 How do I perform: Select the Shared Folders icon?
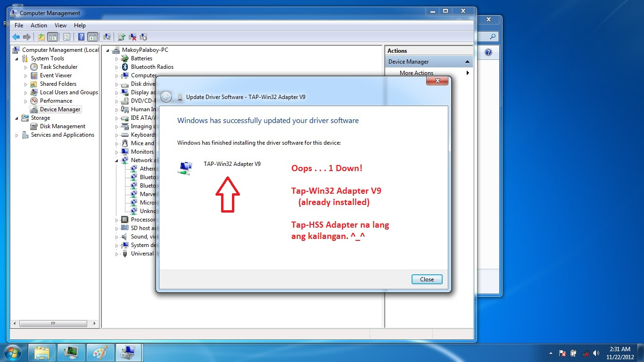pos(34,84)
